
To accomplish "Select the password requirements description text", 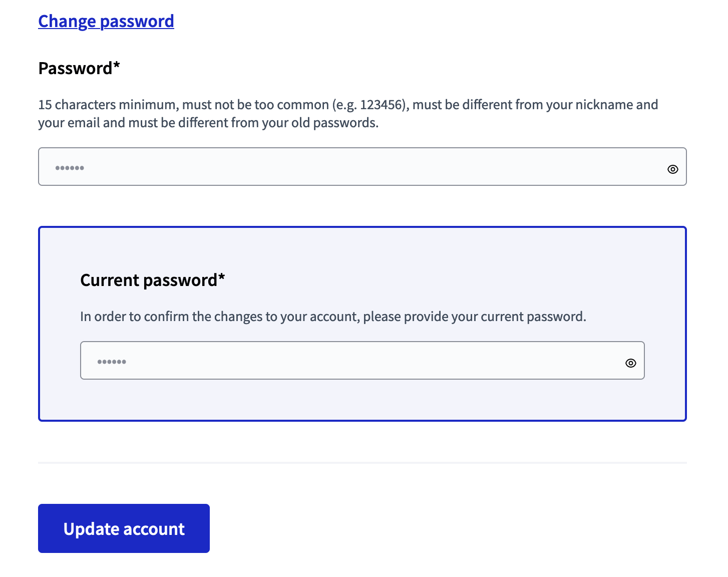I will pos(348,113).
